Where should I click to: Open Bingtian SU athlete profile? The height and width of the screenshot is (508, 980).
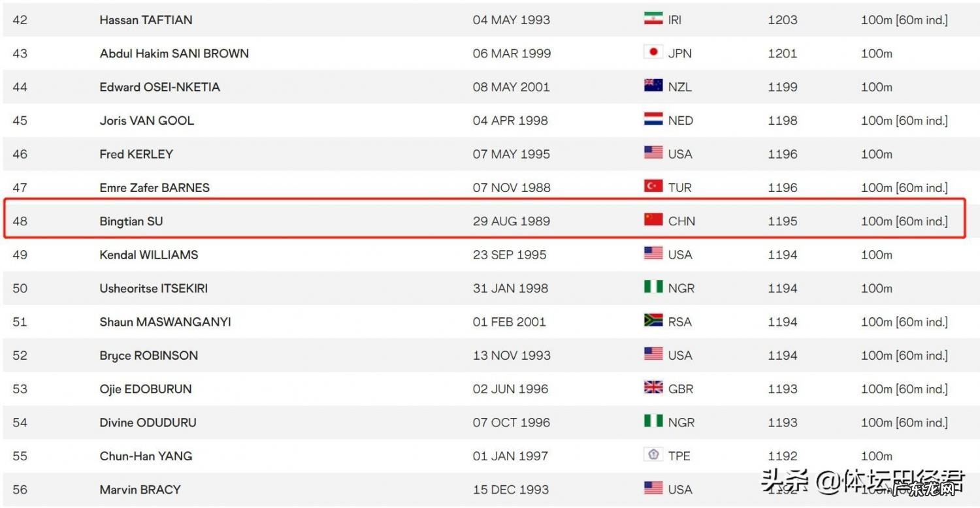(131, 221)
